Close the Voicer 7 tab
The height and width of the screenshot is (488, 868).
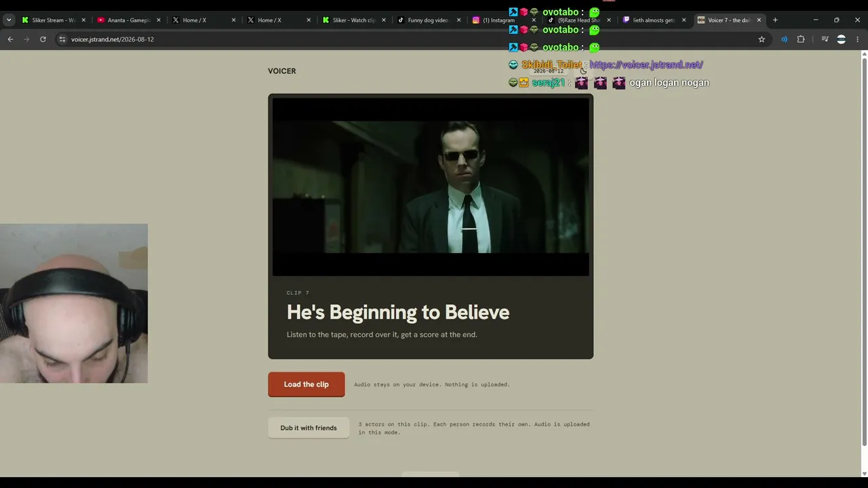[759, 20]
